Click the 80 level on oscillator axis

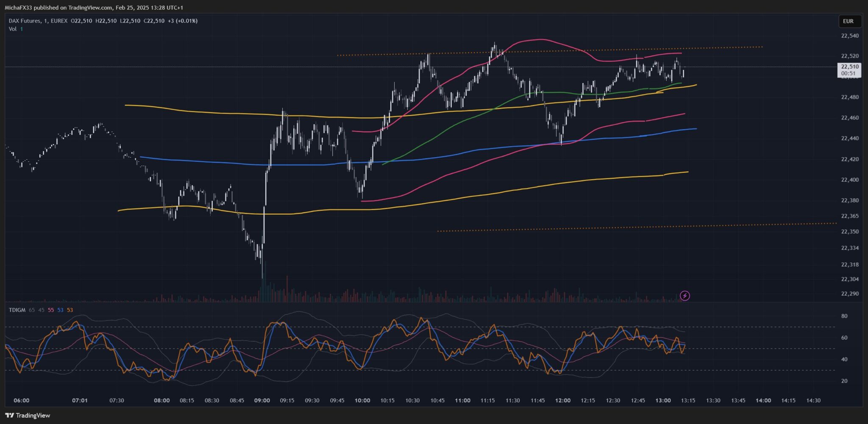click(844, 316)
